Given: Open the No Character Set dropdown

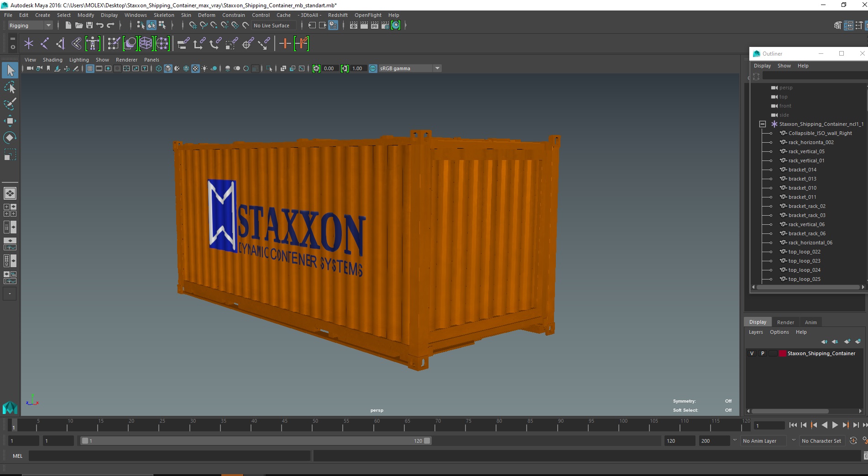Looking at the screenshot, I should click(822, 441).
